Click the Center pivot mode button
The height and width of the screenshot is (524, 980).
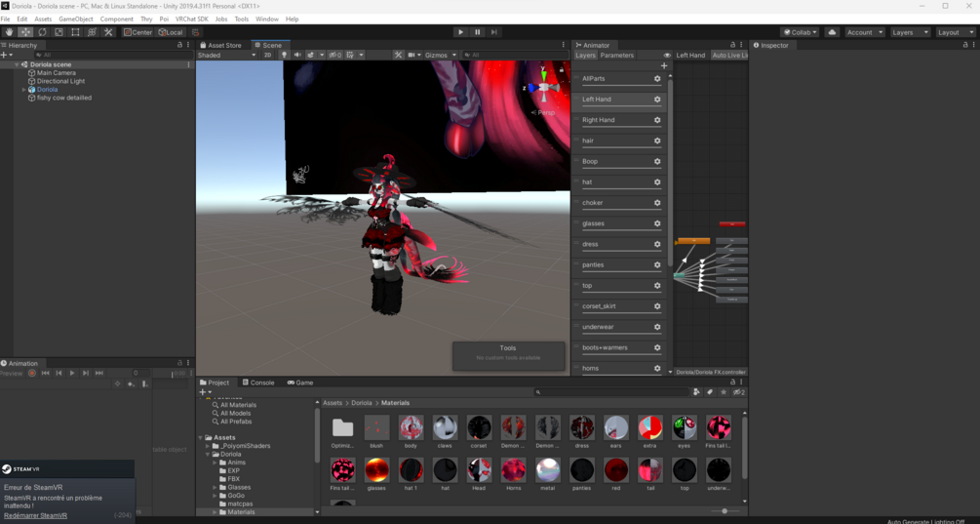[137, 32]
